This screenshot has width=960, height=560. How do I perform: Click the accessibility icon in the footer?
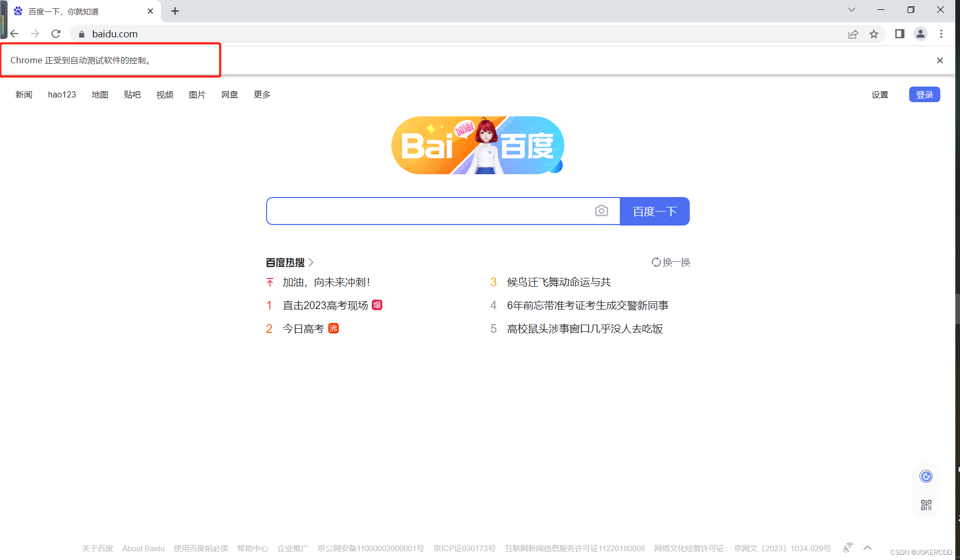[x=848, y=548]
